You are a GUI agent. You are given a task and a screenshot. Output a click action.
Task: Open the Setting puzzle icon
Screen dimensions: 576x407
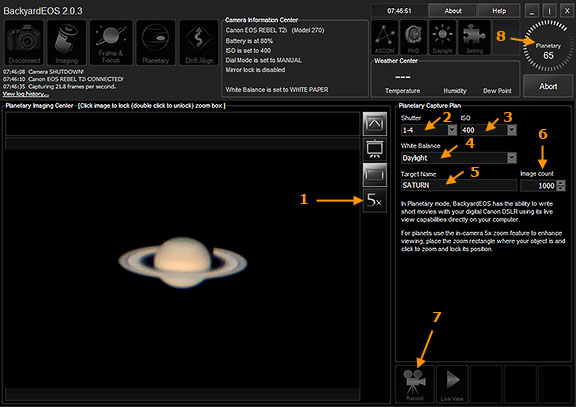click(x=474, y=37)
